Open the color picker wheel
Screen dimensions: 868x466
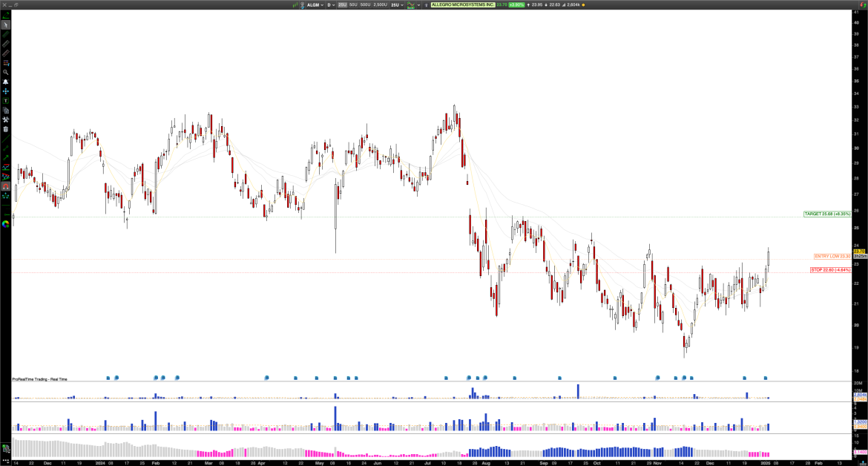[x=5, y=224]
